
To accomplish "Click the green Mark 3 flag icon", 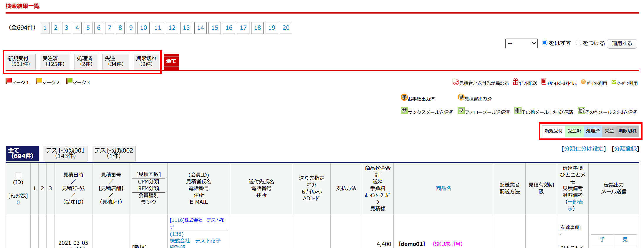I will (x=69, y=81).
